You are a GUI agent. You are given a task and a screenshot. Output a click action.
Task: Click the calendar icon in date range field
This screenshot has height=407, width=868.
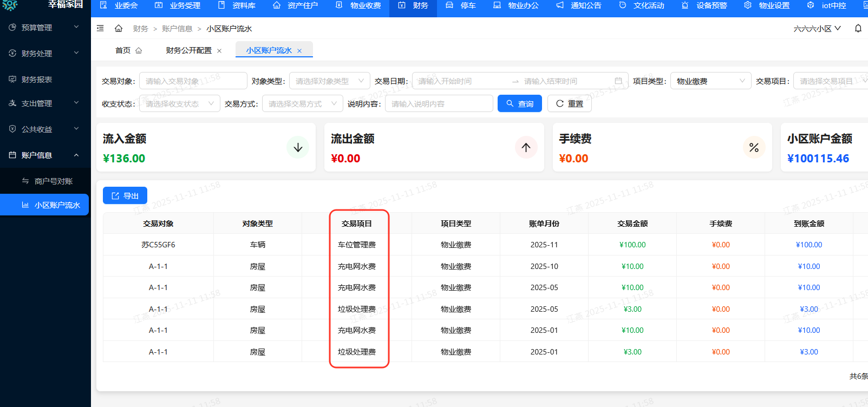point(618,81)
